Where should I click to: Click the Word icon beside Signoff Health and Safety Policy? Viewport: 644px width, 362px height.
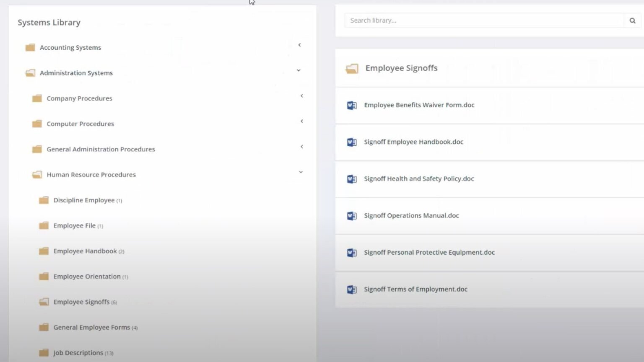coord(352,179)
